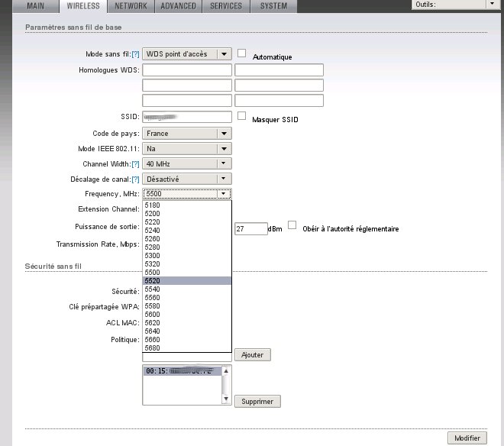Image resolution: width=504 pixels, height=446 pixels.
Task: Select frequency 5600 in the list
Action: [187, 314]
